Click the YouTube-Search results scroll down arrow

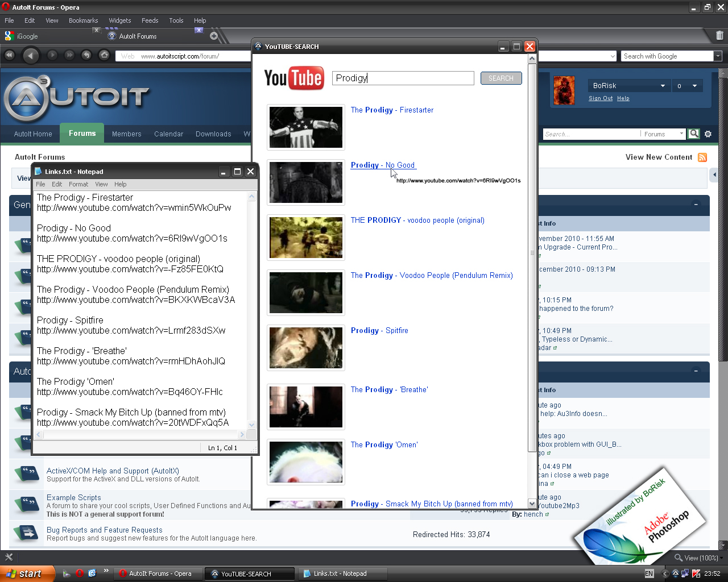click(532, 504)
